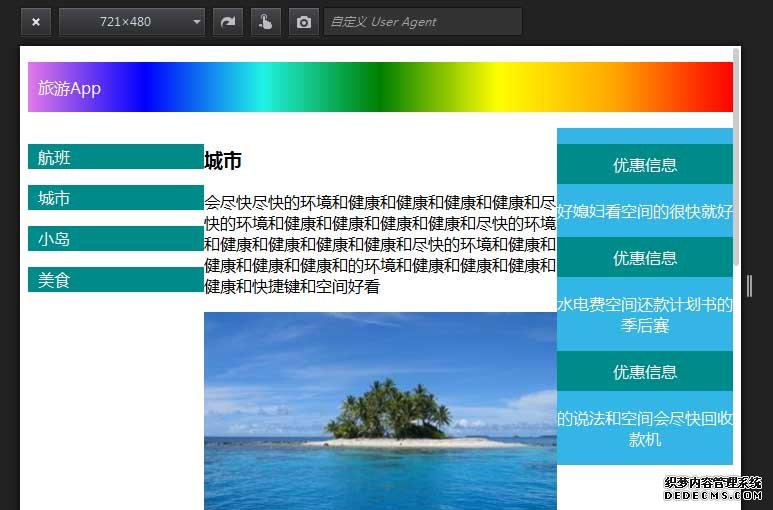Grab the viewport width resize handle
773x510 pixels.
749,286
